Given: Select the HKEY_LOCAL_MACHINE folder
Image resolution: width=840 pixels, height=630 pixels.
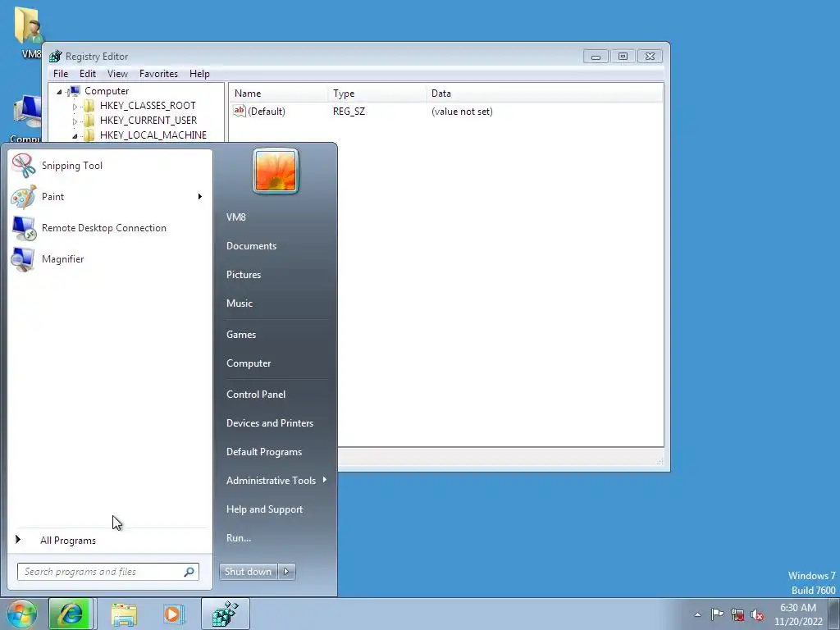Looking at the screenshot, I should [153, 135].
